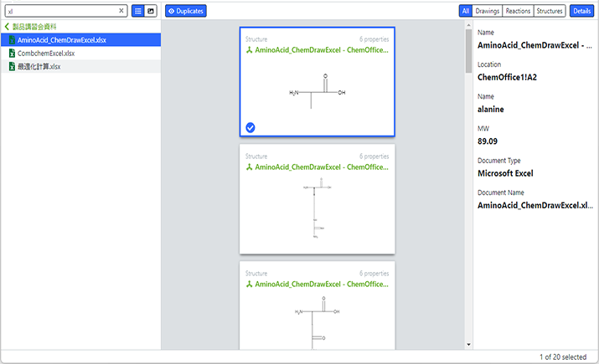Click Excel icon of CombchemExcel.xlsx
The width and height of the screenshot is (599, 364).
pyautogui.click(x=11, y=54)
